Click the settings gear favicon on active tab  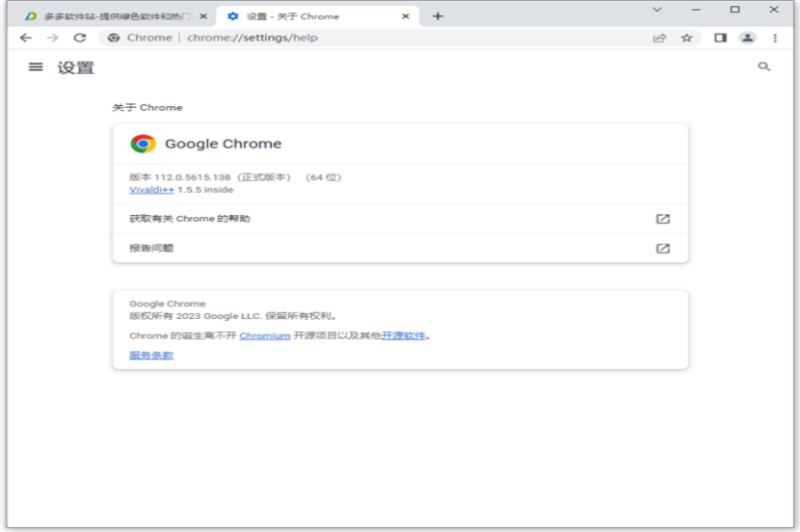[x=233, y=16]
